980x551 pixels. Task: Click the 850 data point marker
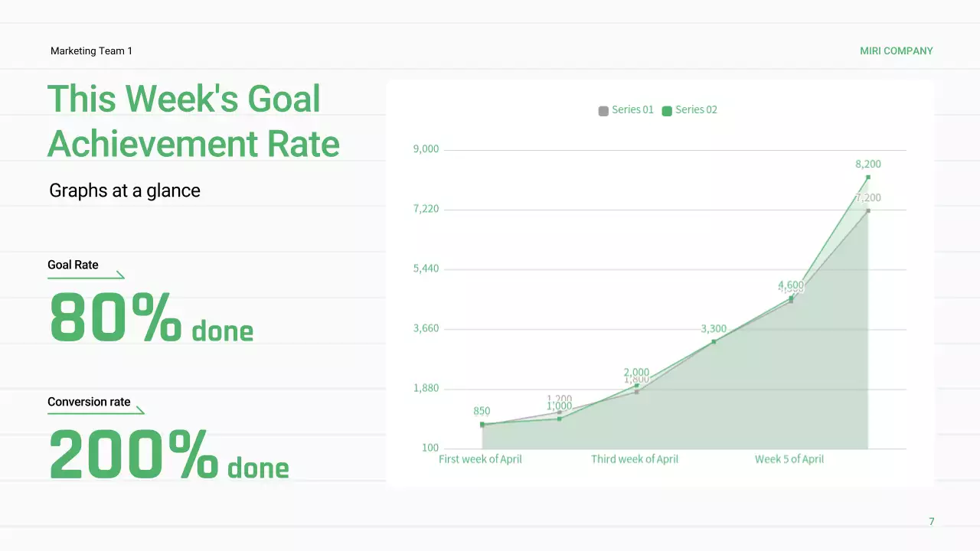[x=482, y=424]
